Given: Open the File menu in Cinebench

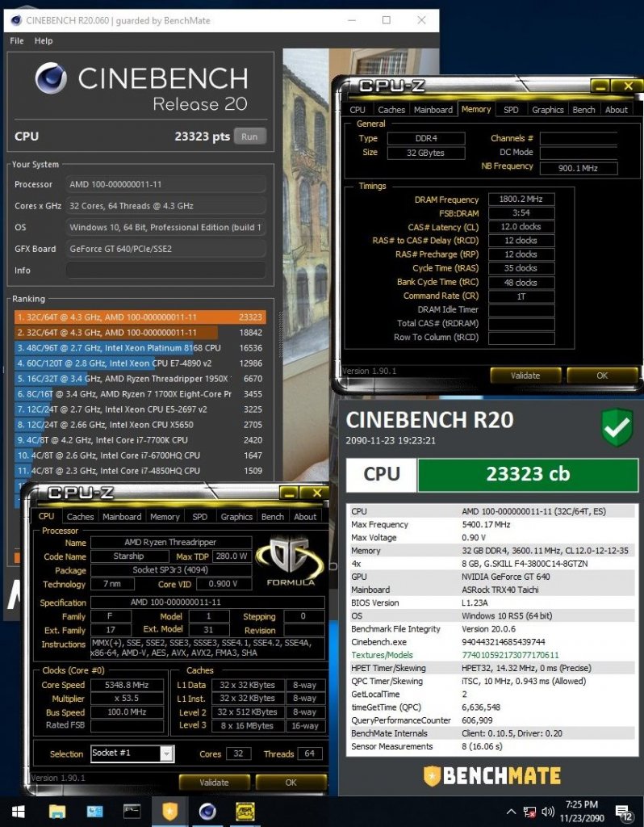Looking at the screenshot, I should (x=17, y=40).
